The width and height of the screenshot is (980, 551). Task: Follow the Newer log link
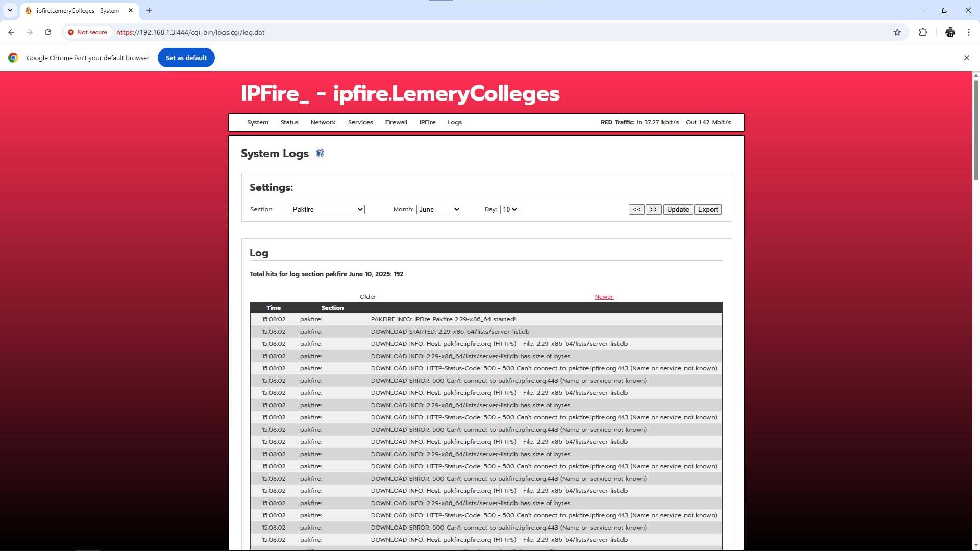coord(604,297)
